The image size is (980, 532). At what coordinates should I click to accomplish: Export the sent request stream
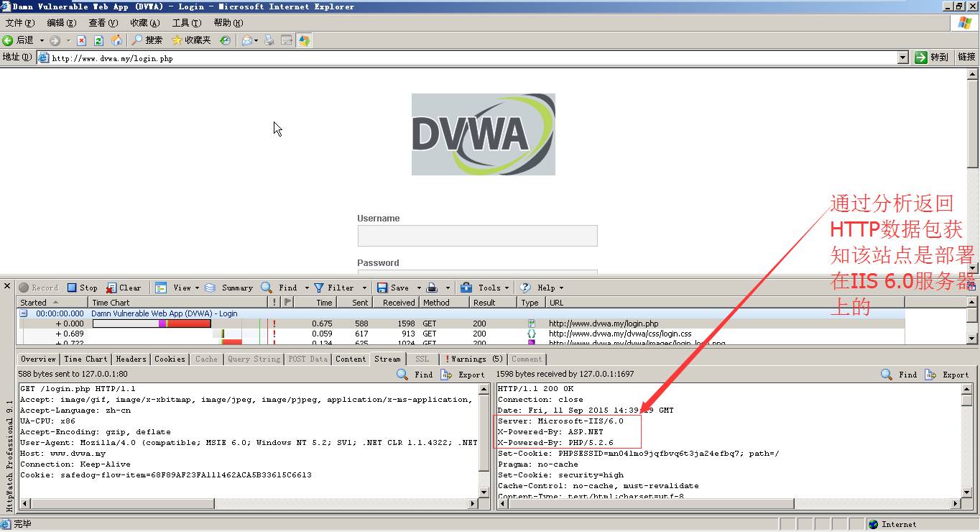pyautogui.click(x=463, y=375)
